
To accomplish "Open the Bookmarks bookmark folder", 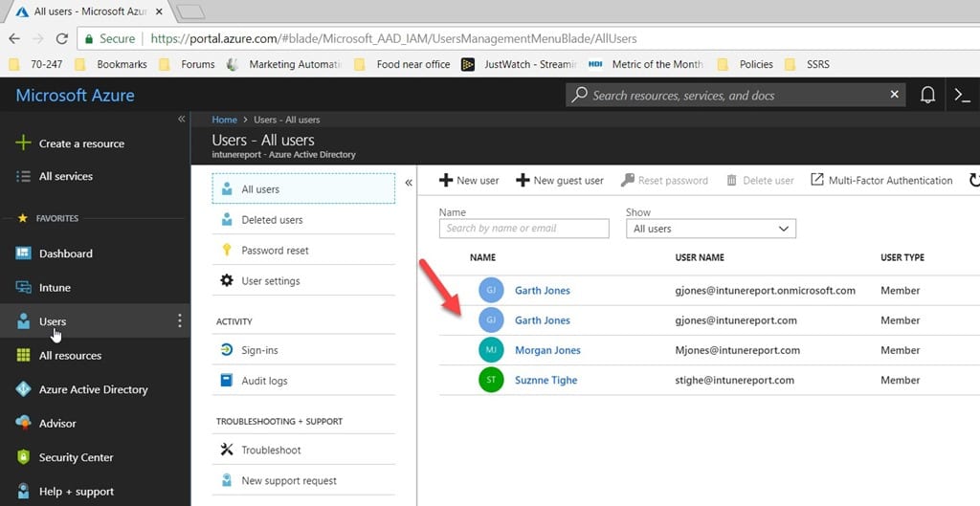I will tap(111, 64).
